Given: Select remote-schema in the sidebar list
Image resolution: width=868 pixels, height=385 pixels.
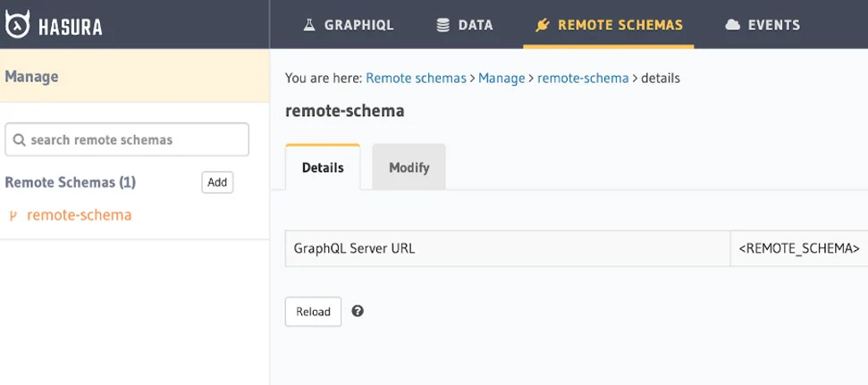Looking at the screenshot, I should pos(80,215).
